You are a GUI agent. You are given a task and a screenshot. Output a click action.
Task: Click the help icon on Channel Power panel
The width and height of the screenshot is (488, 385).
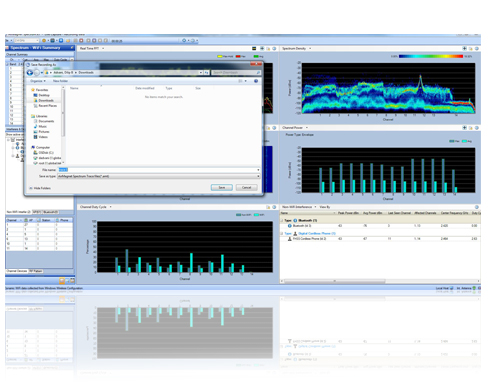[477, 128]
